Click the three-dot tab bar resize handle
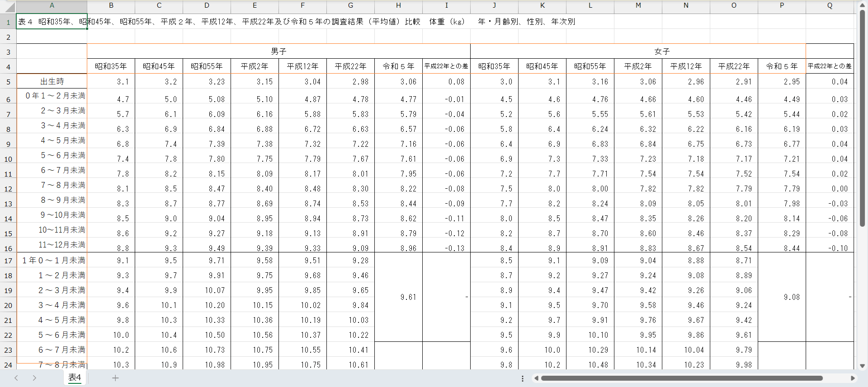Viewport: 868px width, 387px height. [x=523, y=378]
